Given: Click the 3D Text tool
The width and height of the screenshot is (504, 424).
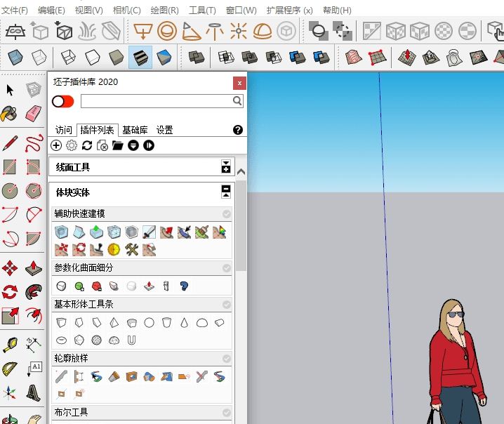Looking at the screenshot, I should point(33,392).
